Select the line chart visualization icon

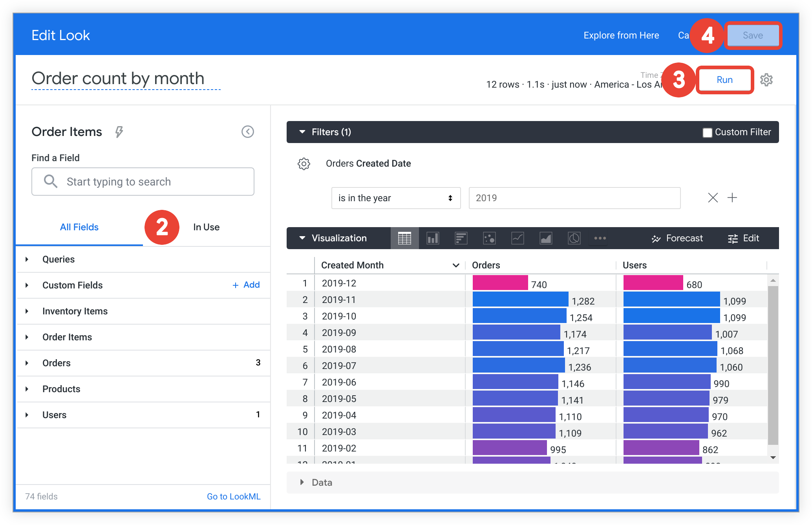[x=518, y=238]
